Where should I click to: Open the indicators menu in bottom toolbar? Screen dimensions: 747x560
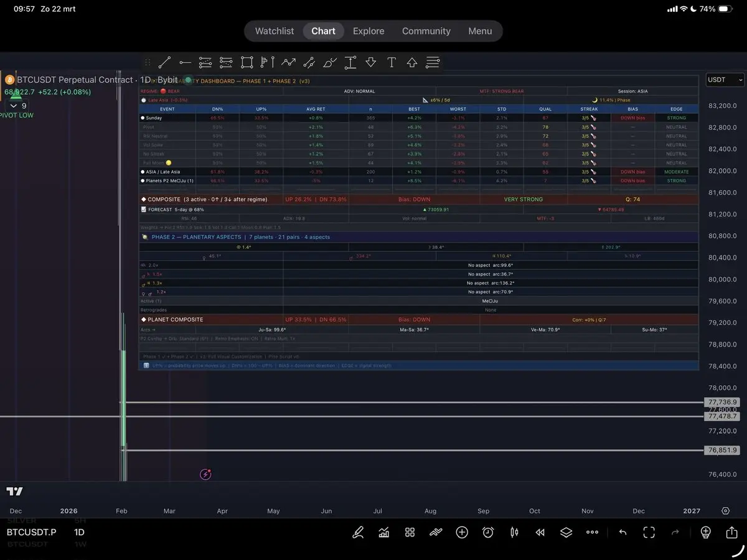[x=384, y=532]
